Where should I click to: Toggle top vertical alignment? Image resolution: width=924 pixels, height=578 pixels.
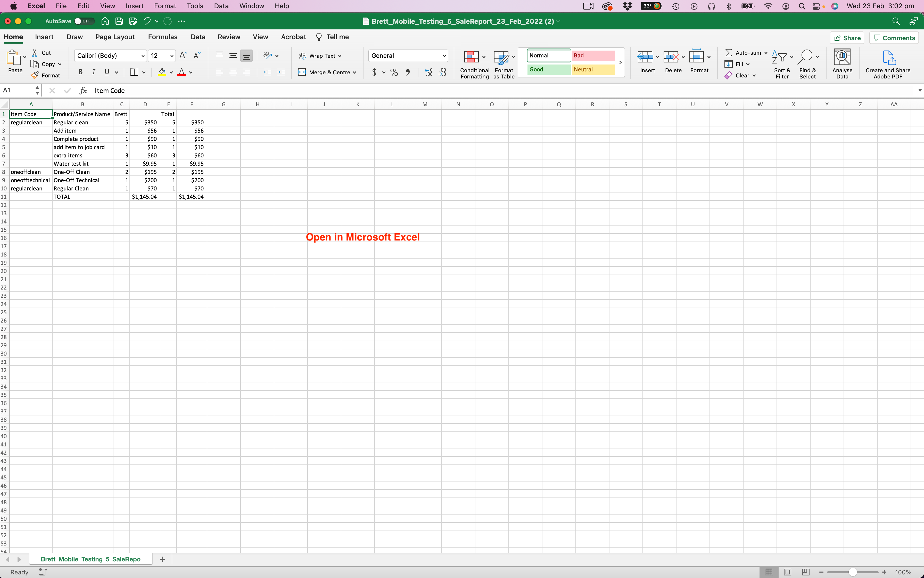pyautogui.click(x=219, y=55)
